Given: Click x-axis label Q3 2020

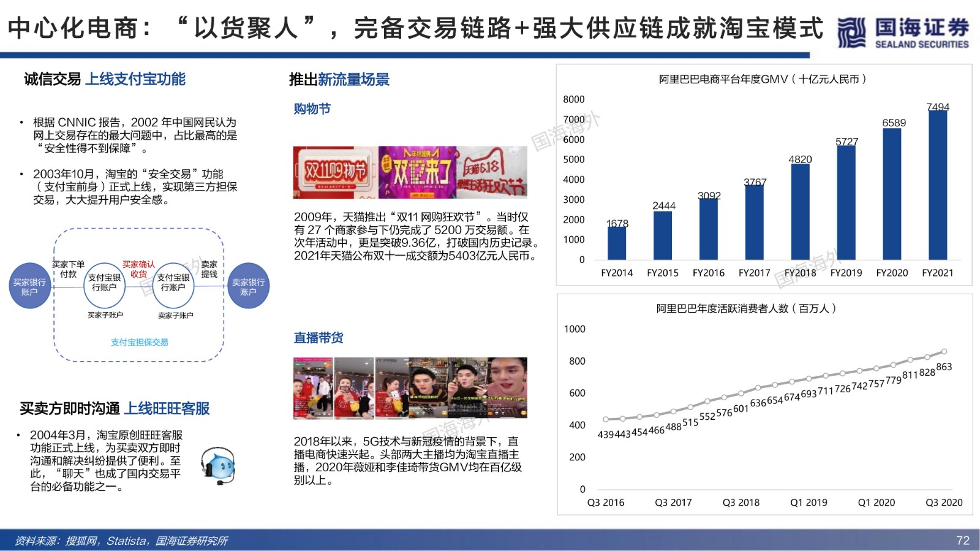Looking at the screenshot, I should pyautogui.click(x=944, y=503).
